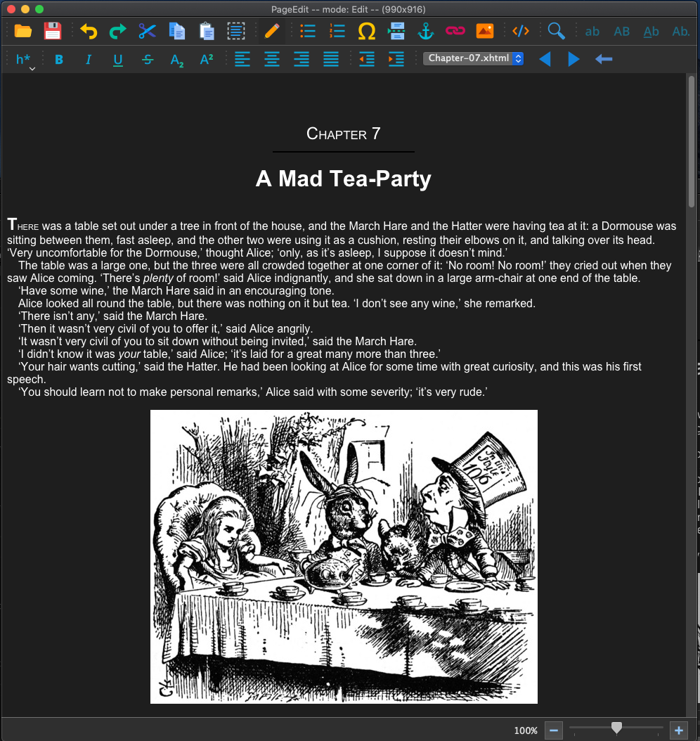Toggle bold formatting
The image size is (700, 741).
pyautogui.click(x=59, y=60)
